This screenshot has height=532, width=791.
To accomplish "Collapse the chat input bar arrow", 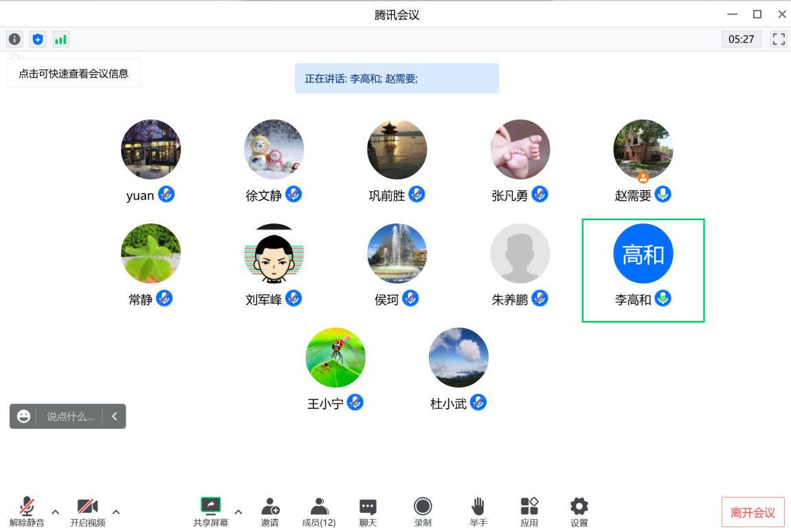I will tap(115, 416).
